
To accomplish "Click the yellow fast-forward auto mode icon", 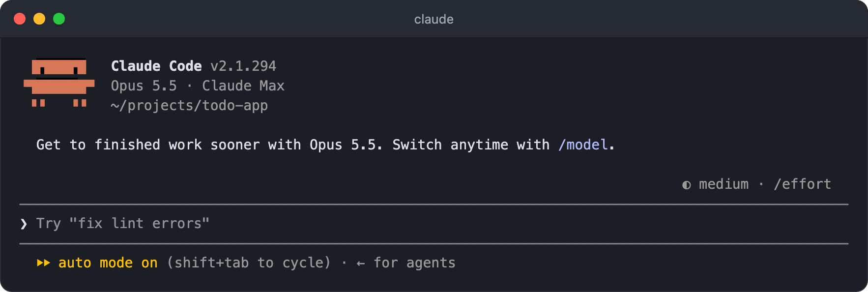I will (x=43, y=263).
